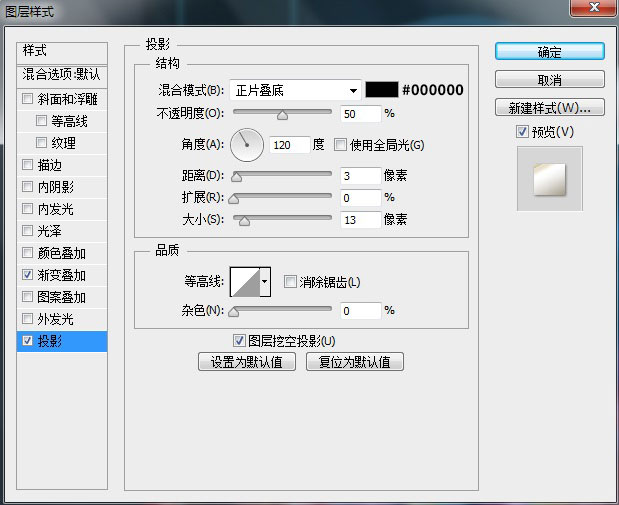Enable the 外发光 checkbox
The width and height of the screenshot is (619, 505).
coord(28,319)
